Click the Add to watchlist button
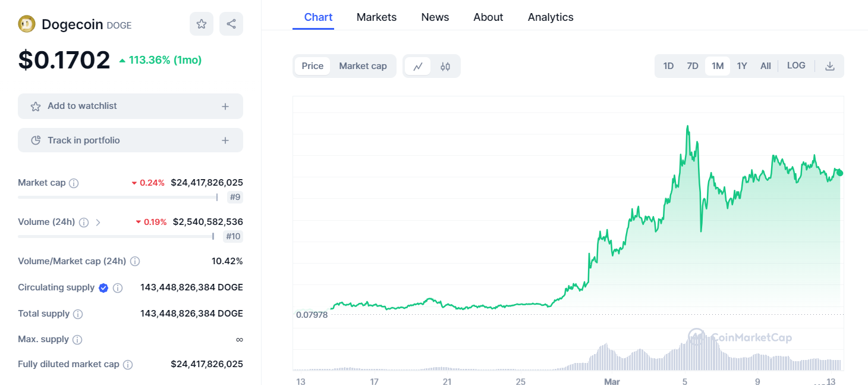Viewport: 868px width, 385px height. (x=130, y=106)
